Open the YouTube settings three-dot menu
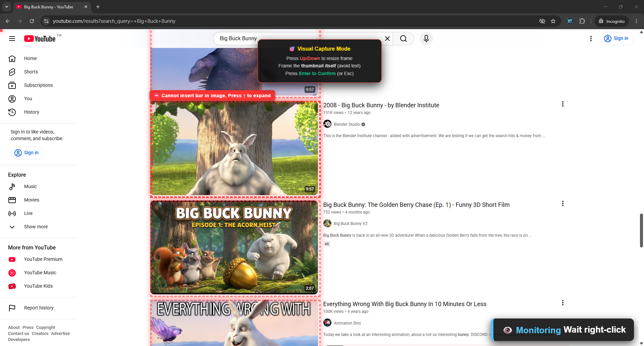Image resolution: width=644 pixels, height=346 pixels. 591,39
